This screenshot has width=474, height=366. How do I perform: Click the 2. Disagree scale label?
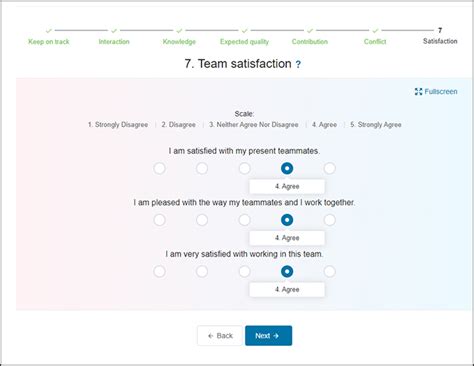point(179,125)
